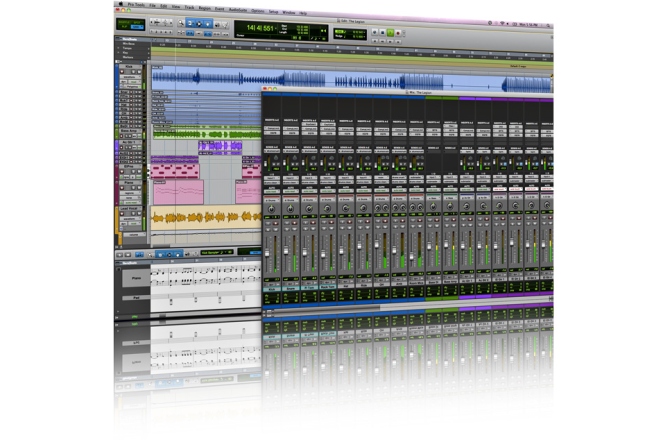Screen dimensions: 672x440
Task: Open Lead Vocal track view selector
Action: click(130, 219)
